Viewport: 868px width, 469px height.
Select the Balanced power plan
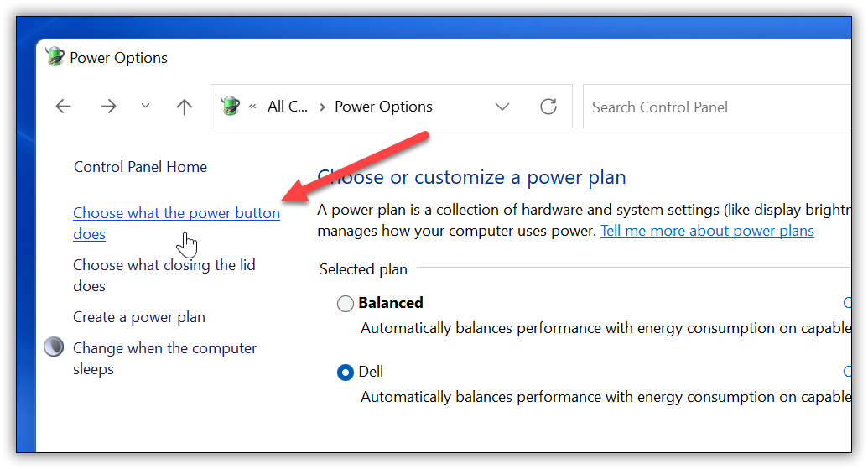point(346,304)
